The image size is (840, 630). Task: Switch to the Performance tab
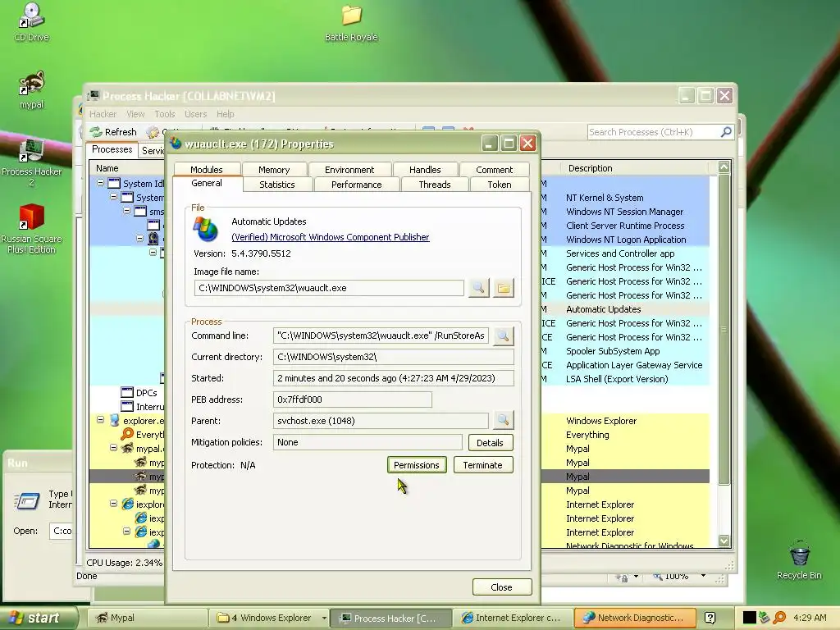pyautogui.click(x=356, y=185)
